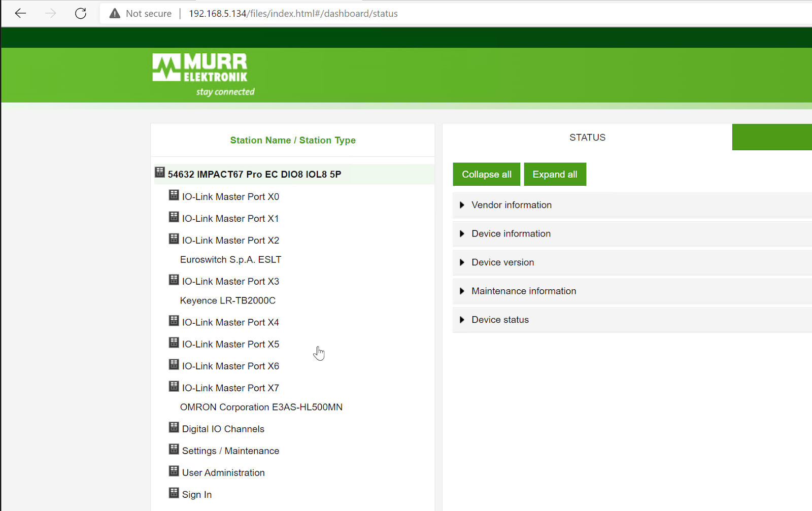Viewport: 812px width, 511px height.
Task: Click the icon beside IO-Link Master Port X5
Action: click(174, 343)
